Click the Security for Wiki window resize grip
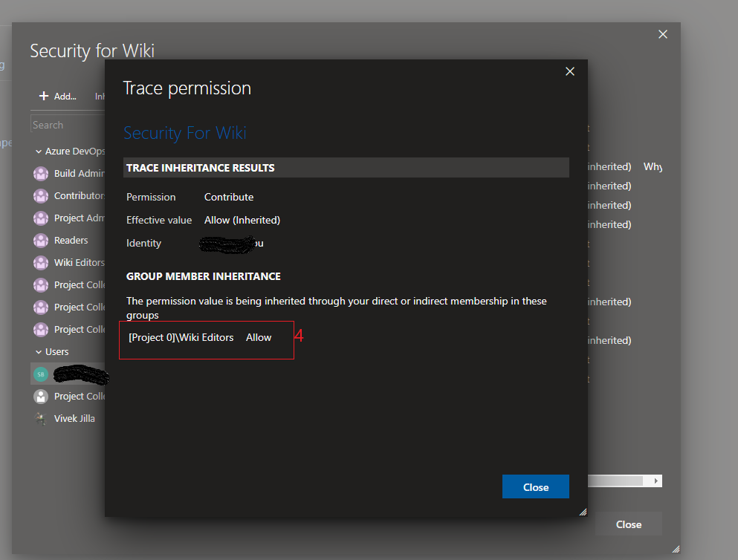Viewport: 738px width, 560px height. click(676, 549)
